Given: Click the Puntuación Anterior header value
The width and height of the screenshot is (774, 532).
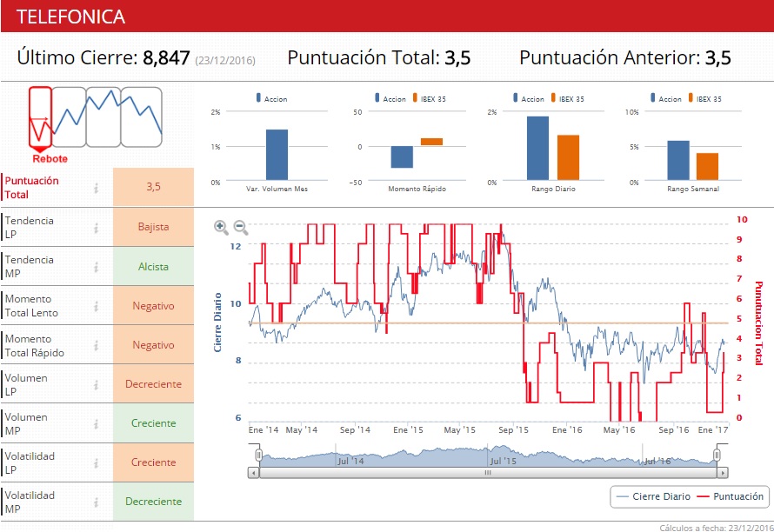Looking at the screenshot, I should point(717,57).
